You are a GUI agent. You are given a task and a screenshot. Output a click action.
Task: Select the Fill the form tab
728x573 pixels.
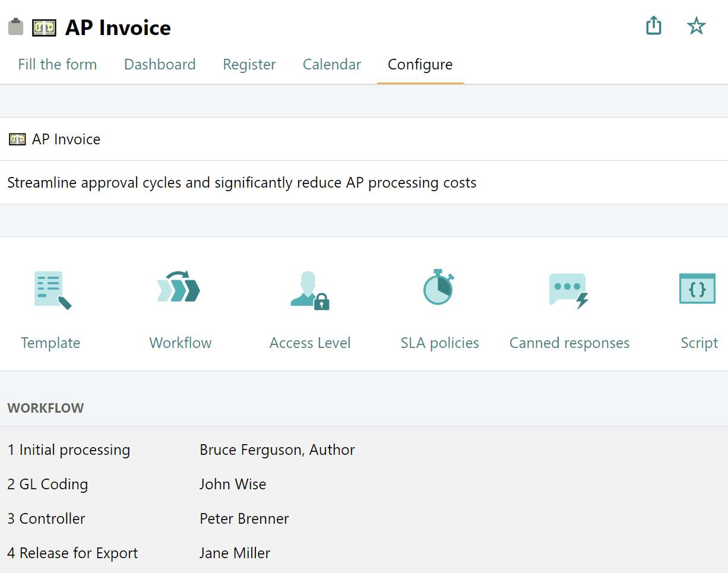tap(57, 64)
